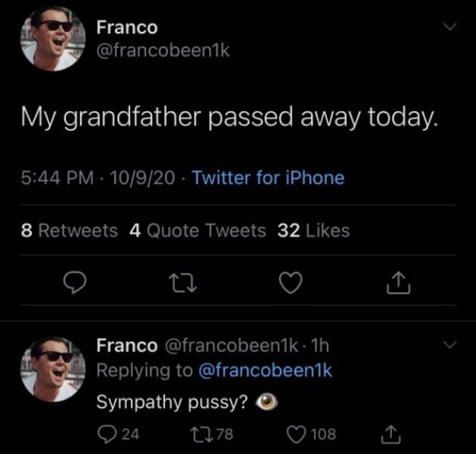Open dropdown chevron on reply tweet
The image size is (476, 454).
coord(450,345)
